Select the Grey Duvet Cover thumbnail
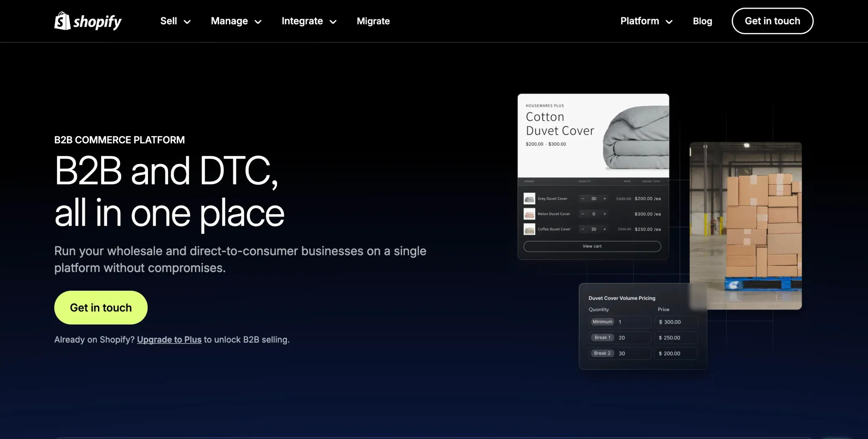The image size is (868, 439). tap(529, 199)
